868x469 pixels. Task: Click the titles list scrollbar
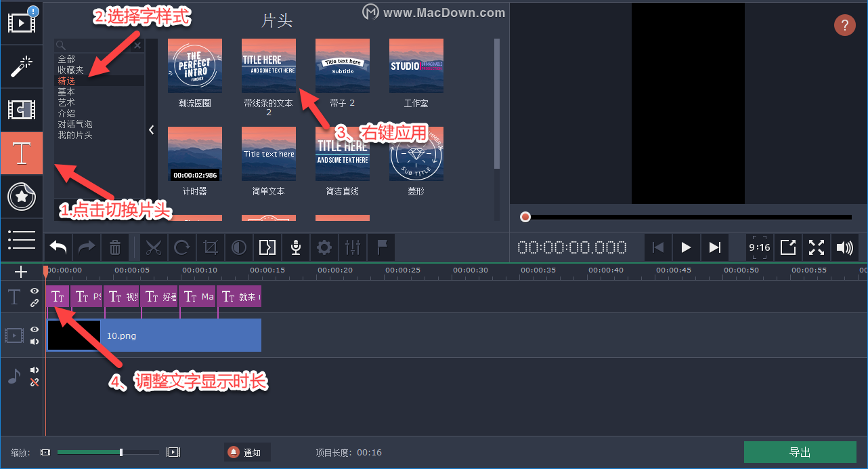497,103
